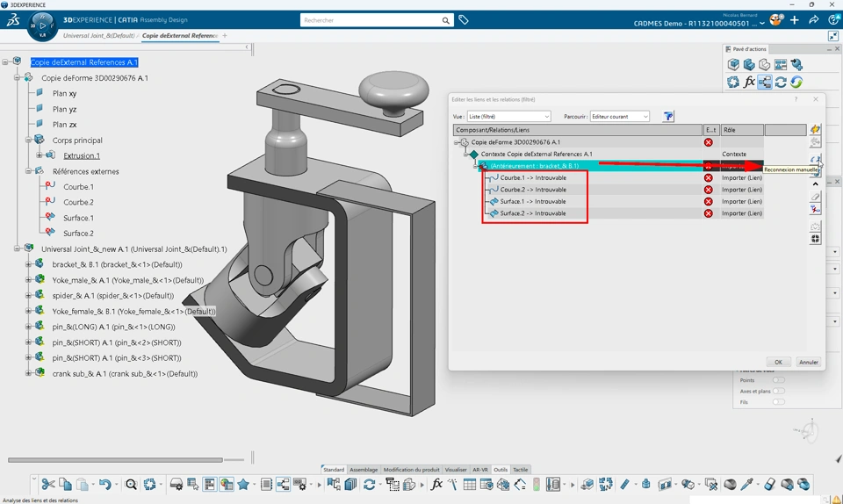
Task: Toggle the Points filter switch
Action: (x=778, y=380)
